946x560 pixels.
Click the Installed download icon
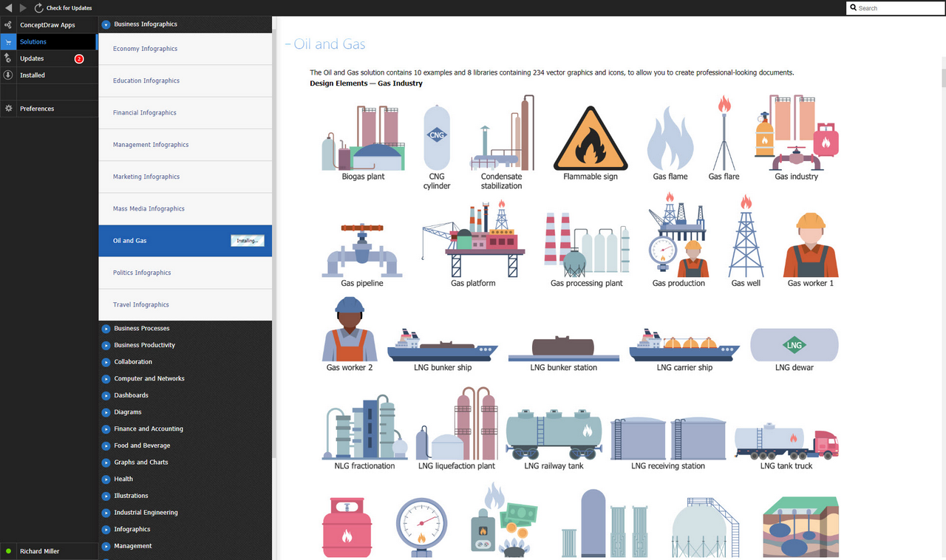click(8, 75)
